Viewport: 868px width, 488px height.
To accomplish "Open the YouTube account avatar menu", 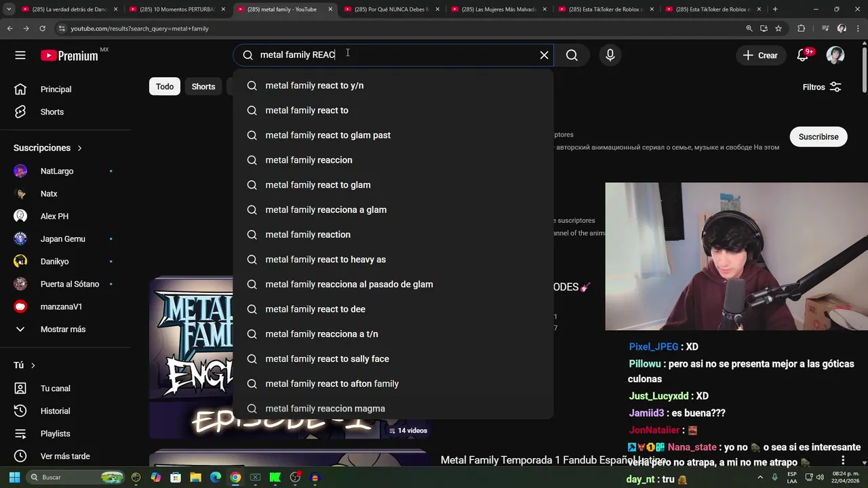I will point(835,56).
